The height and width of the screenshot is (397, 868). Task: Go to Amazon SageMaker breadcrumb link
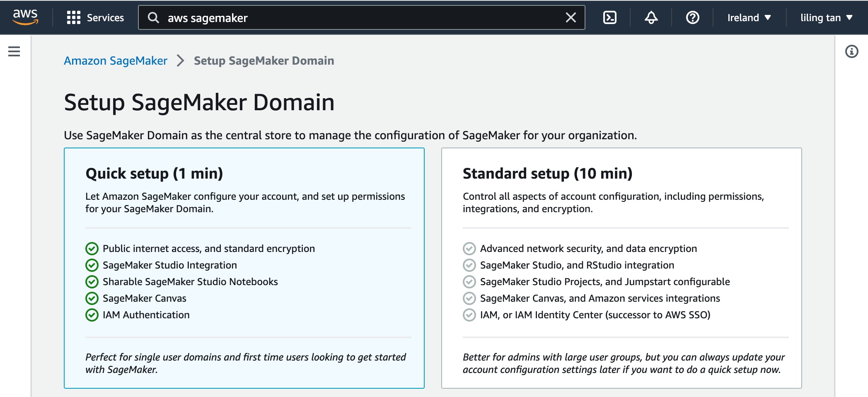116,61
